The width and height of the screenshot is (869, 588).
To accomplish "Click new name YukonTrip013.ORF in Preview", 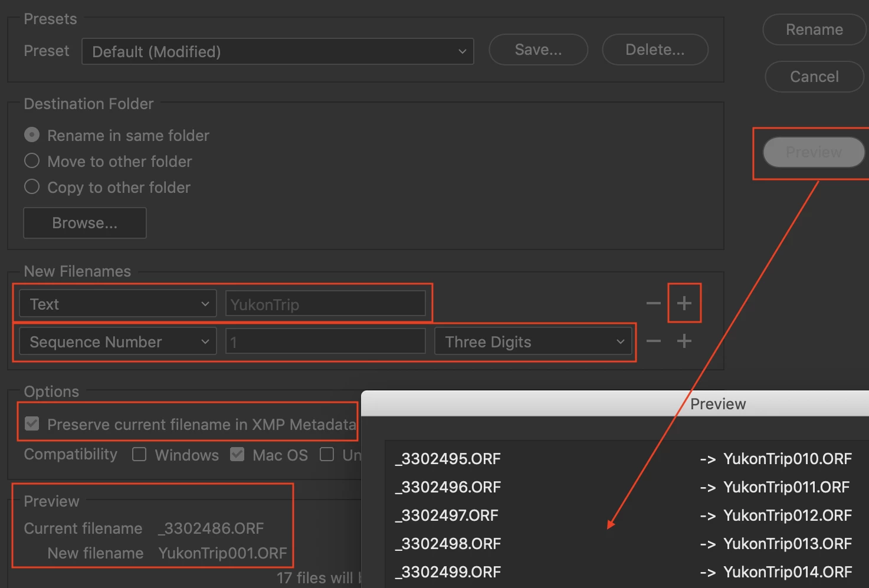I will click(x=788, y=543).
